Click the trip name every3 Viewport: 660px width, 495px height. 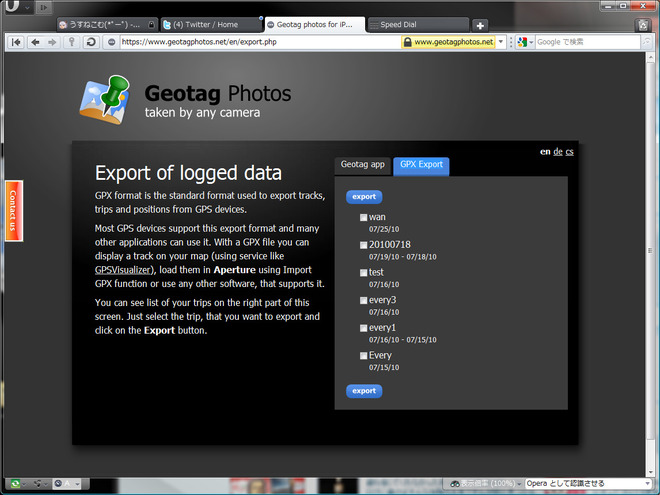(383, 300)
